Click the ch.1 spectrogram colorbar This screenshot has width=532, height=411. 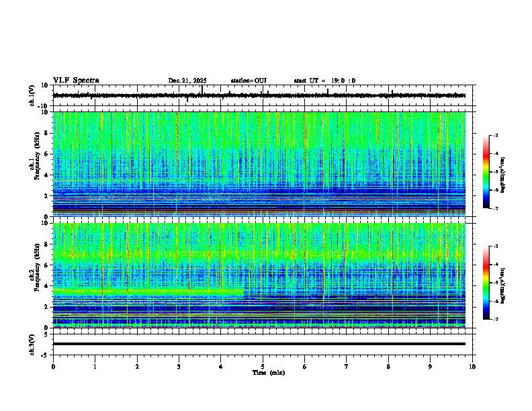486,172
